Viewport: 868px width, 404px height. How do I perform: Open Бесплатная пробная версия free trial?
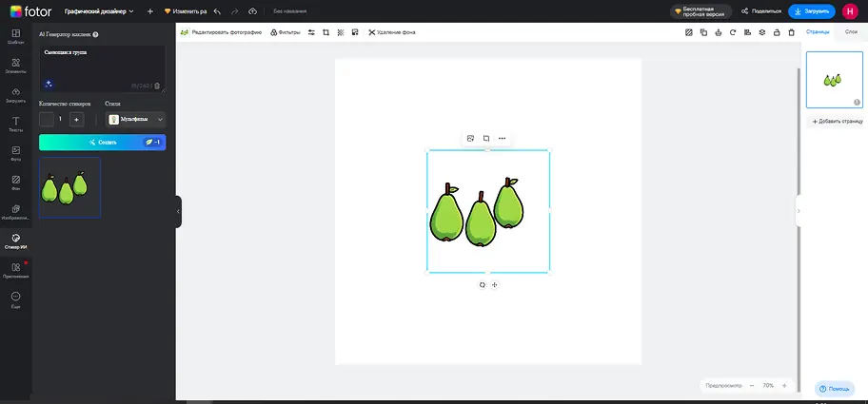(700, 11)
